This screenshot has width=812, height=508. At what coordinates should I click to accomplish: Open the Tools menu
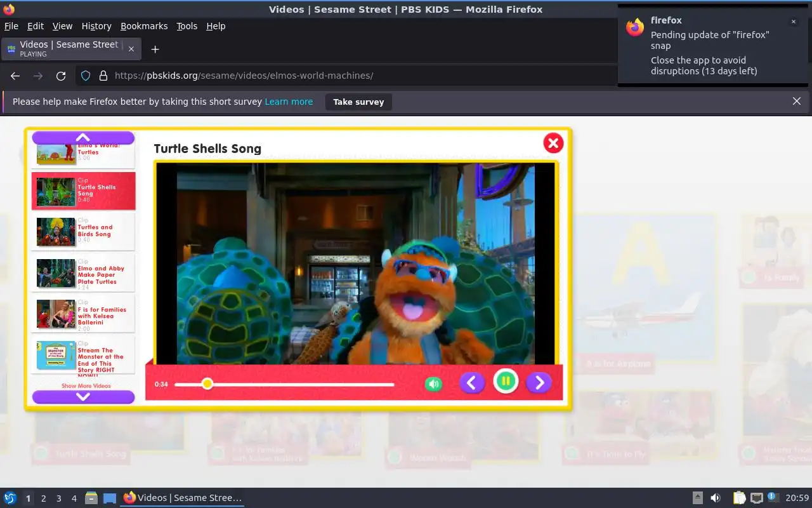tap(187, 26)
